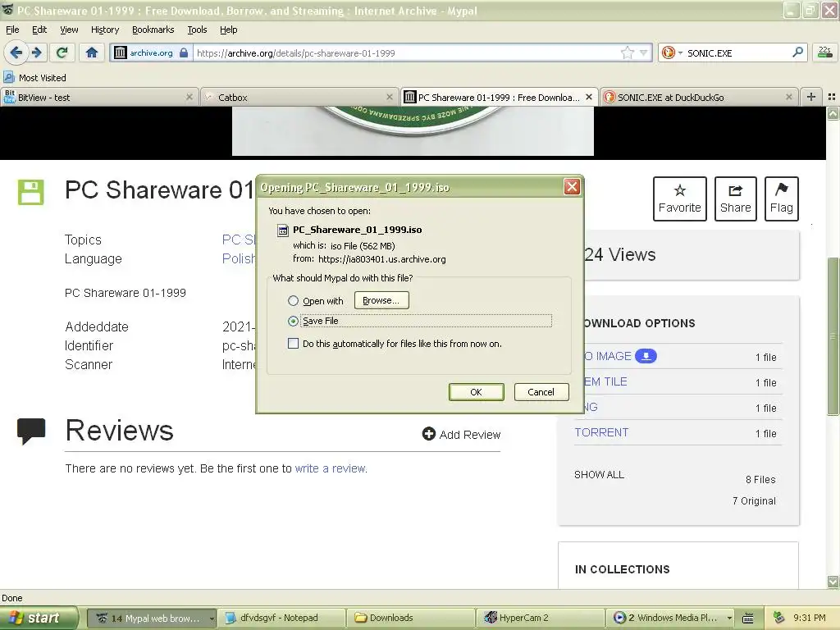The width and height of the screenshot is (840, 630).
Task: Open a new tab with plus button
Action: point(811,97)
